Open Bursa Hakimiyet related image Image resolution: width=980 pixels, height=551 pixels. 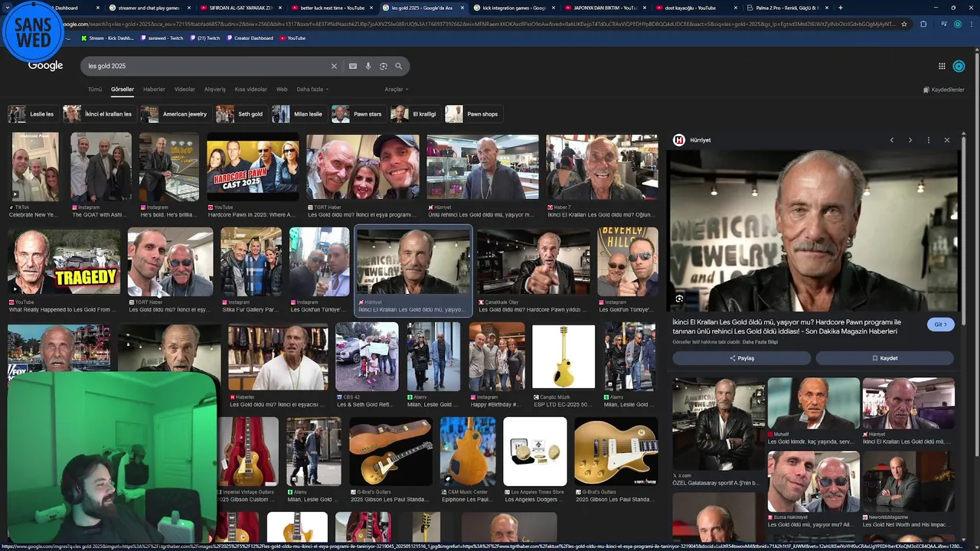point(813,482)
